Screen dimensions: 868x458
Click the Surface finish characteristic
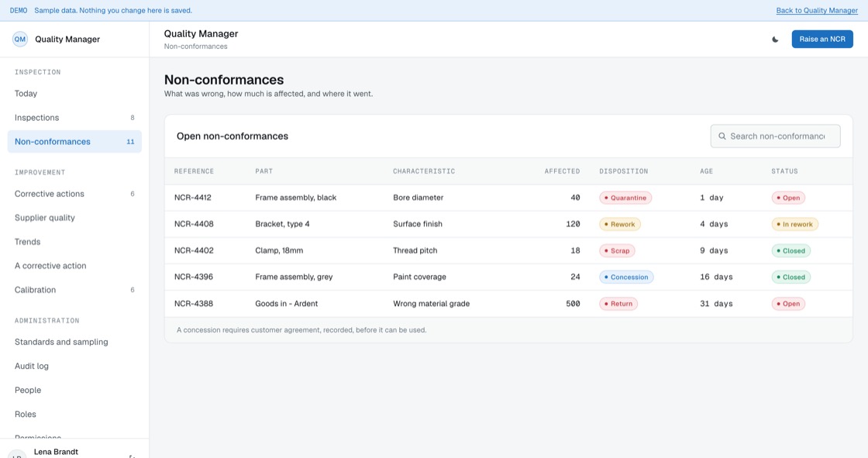point(418,224)
